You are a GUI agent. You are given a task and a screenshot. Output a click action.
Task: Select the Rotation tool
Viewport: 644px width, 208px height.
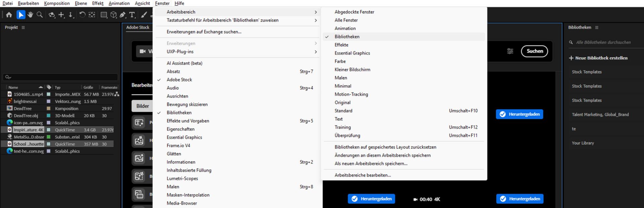pyautogui.click(x=82, y=15)
